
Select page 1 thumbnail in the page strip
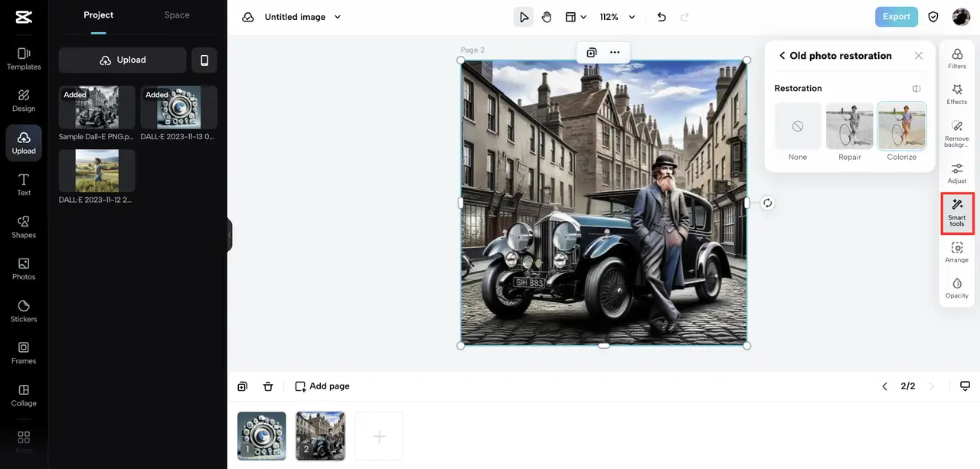[262, 436]
